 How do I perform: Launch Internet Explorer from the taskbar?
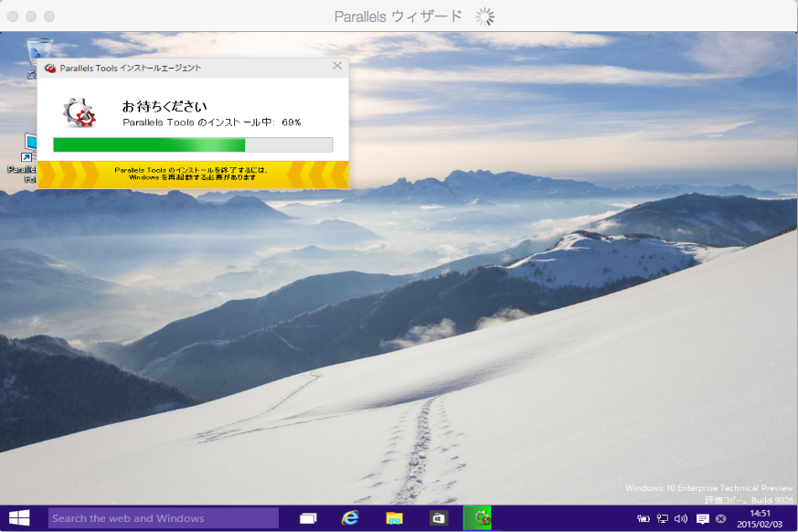[x=350, y=518]
